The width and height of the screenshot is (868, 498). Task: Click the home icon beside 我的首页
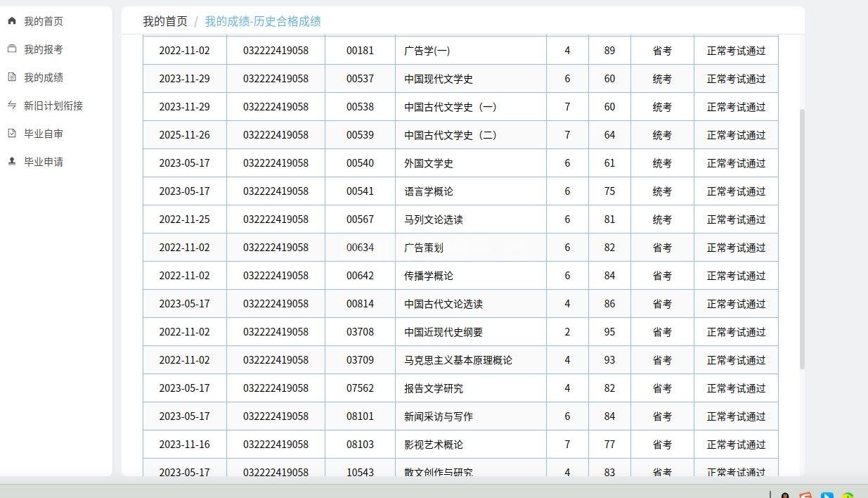click(x=12, y=21)
